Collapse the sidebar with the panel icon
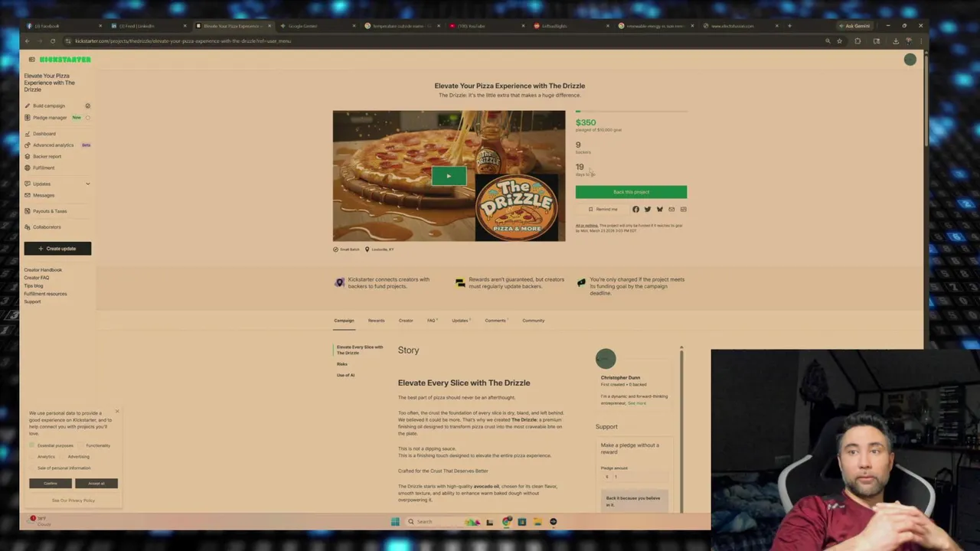 [x=31, y=60]
